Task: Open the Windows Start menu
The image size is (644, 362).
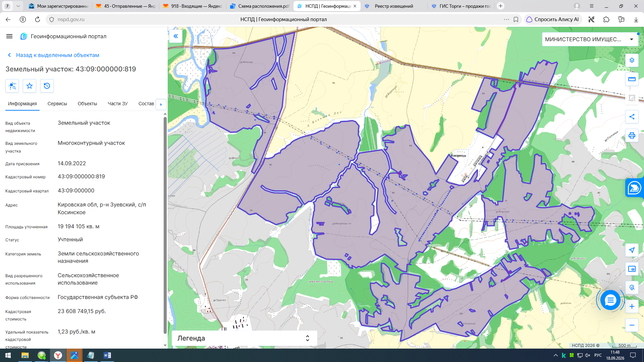Action: click(8, 355)
